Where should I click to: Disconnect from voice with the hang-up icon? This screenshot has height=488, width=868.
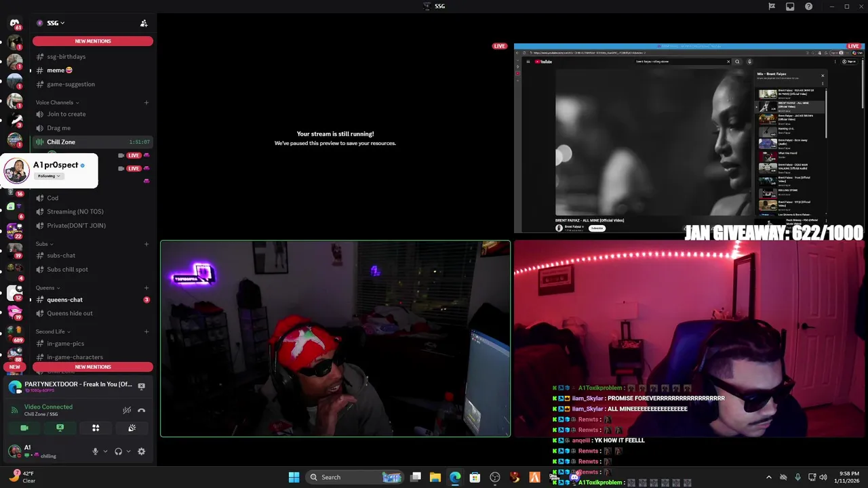coord(141,410)
